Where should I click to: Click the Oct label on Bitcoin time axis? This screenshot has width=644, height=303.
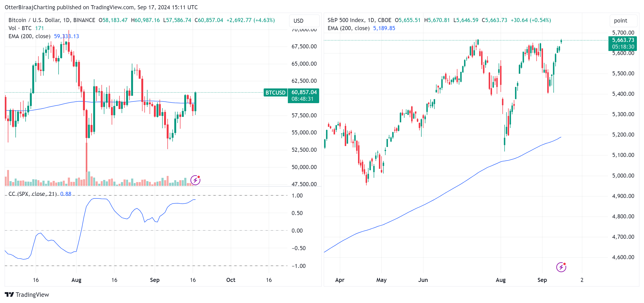230,280
